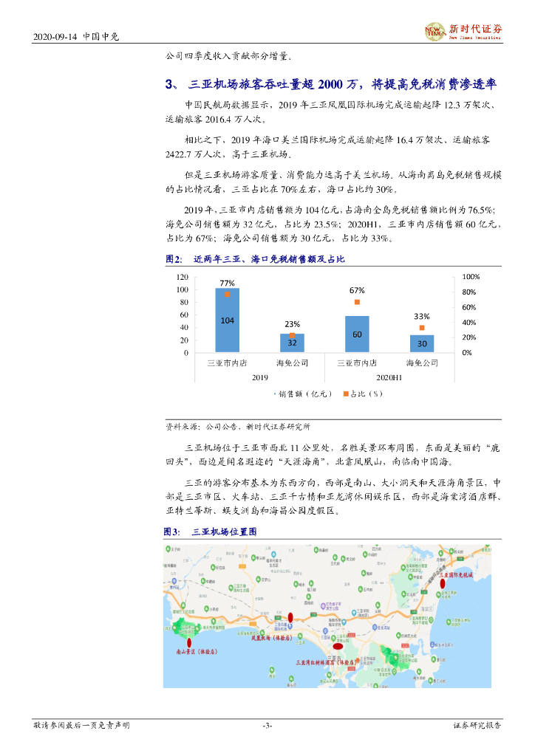Click the orange marker below the 33% label

pyautogui.click(x=422, y=328)
